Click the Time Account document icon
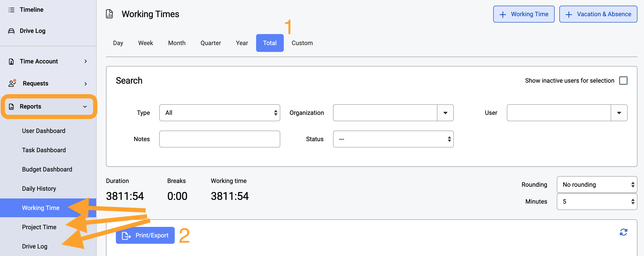 coord(11,62)
